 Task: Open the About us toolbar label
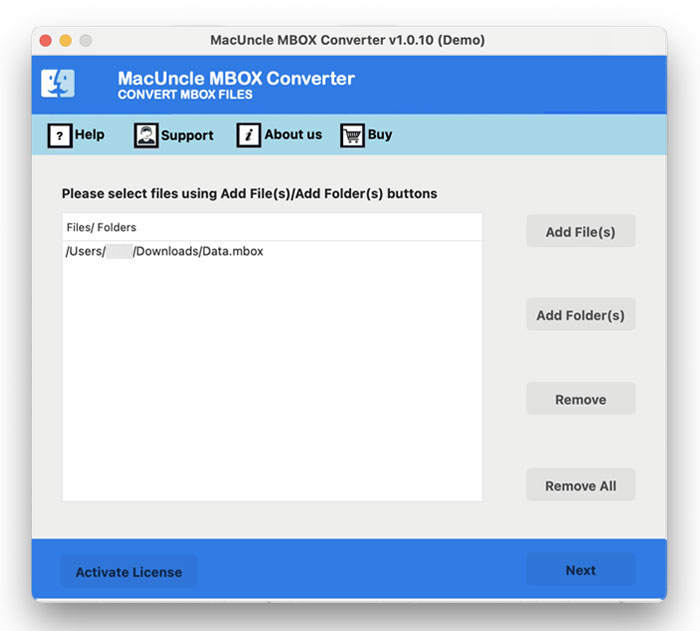coord(293,134)
